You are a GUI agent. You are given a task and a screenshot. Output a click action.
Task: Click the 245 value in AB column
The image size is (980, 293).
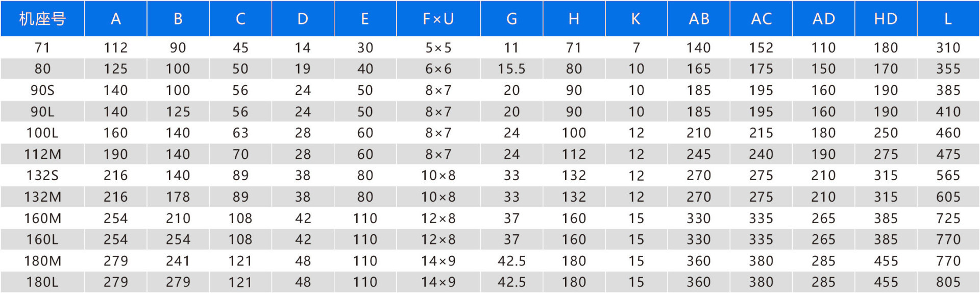699,154
